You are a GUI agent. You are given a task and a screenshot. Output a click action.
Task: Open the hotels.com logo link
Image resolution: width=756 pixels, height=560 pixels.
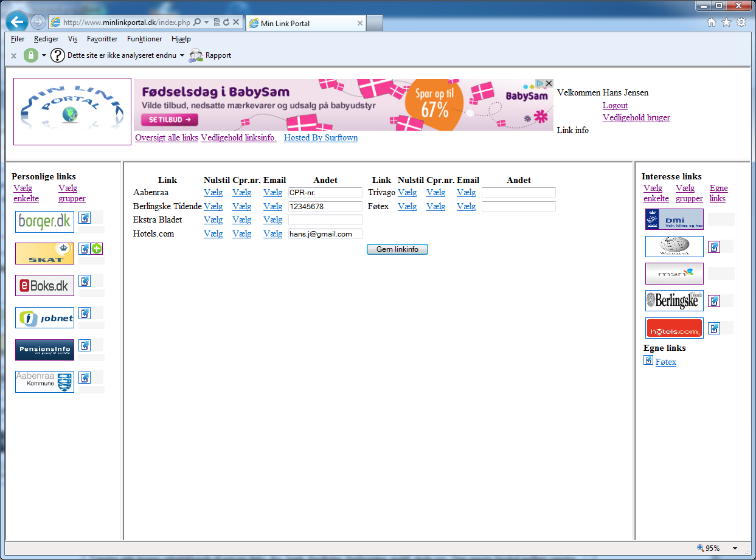tap(674, 328)
